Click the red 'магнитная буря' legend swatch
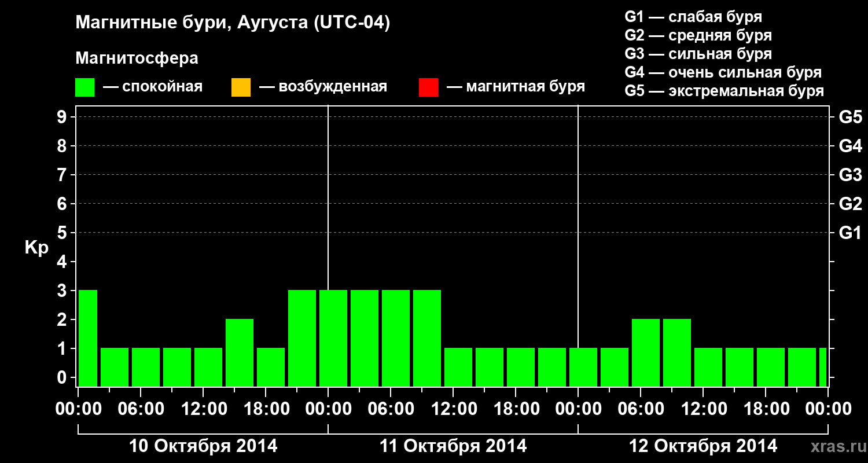This screenshot has width=868, height=463. 428,87
